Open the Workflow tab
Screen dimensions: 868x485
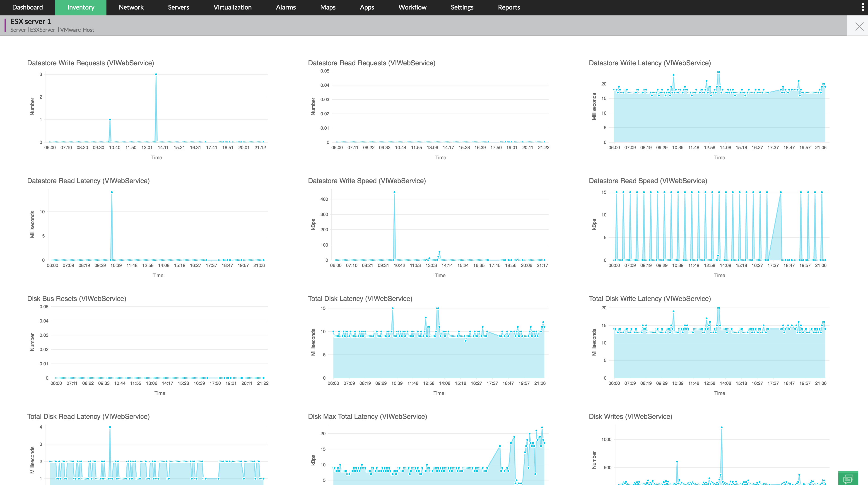(x=412, y=7)
